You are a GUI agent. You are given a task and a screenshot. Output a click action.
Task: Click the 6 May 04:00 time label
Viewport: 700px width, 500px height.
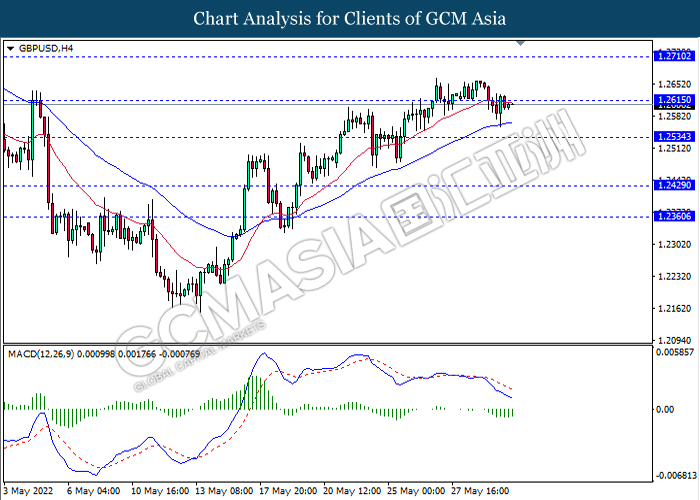(94, 491)
